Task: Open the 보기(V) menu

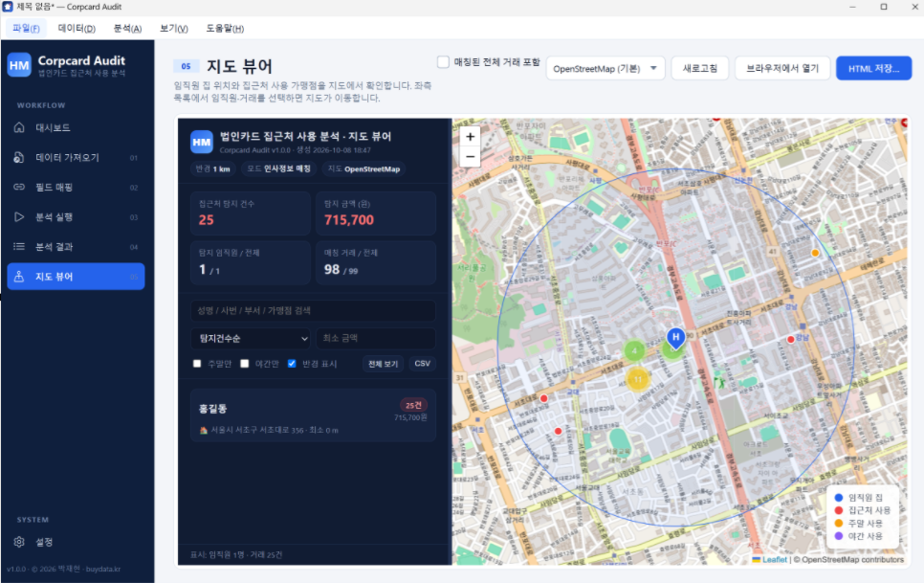Action: [x=174, y=29]
